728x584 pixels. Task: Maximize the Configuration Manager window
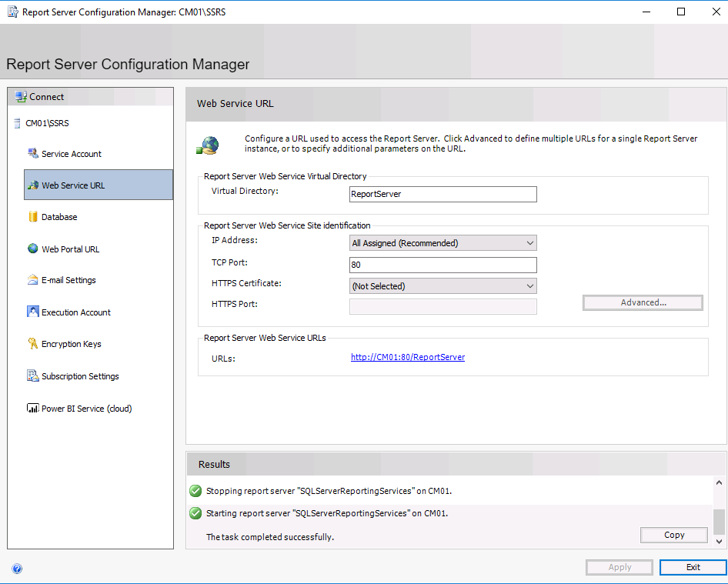click(x=680, y=12)
